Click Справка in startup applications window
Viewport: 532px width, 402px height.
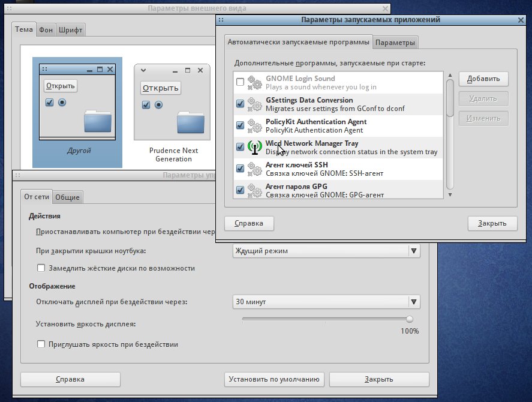click(249, 223)
